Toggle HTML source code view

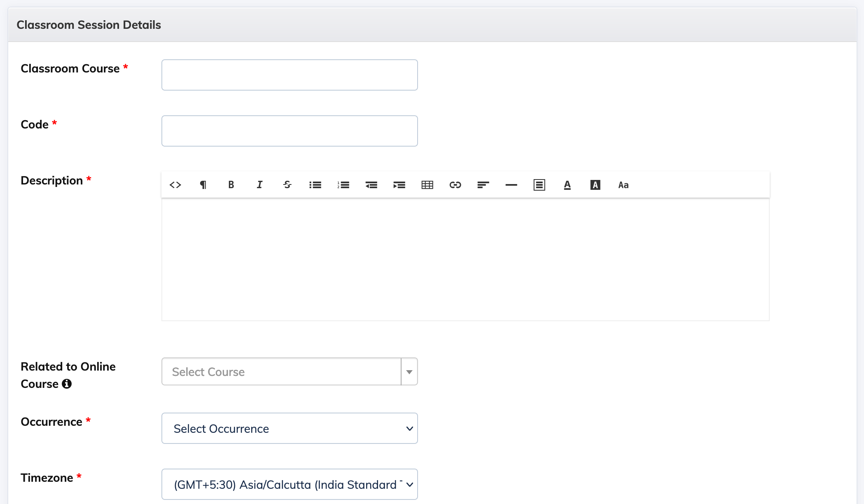pos(175,185)
